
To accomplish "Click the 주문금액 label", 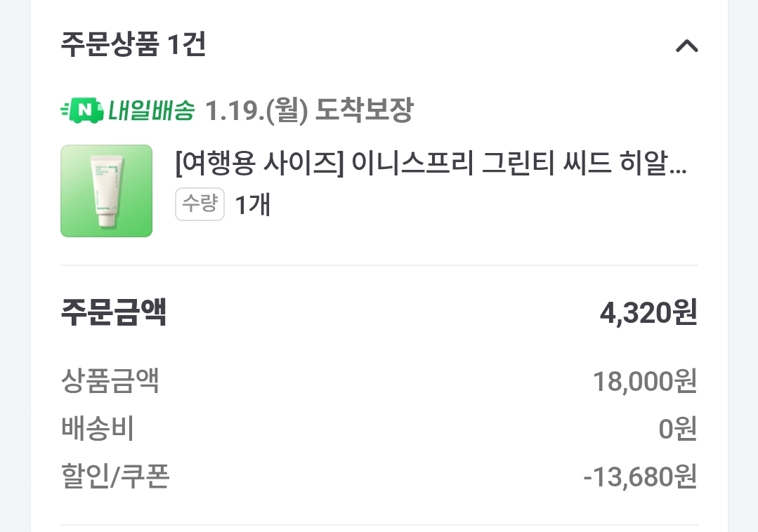I will tap(113, 313).
